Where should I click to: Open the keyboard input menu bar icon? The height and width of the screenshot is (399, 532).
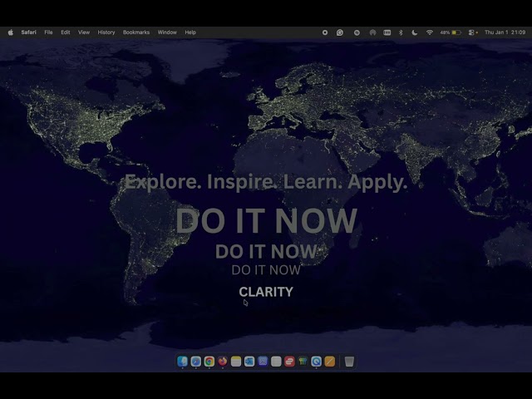[x=387, y=32]
